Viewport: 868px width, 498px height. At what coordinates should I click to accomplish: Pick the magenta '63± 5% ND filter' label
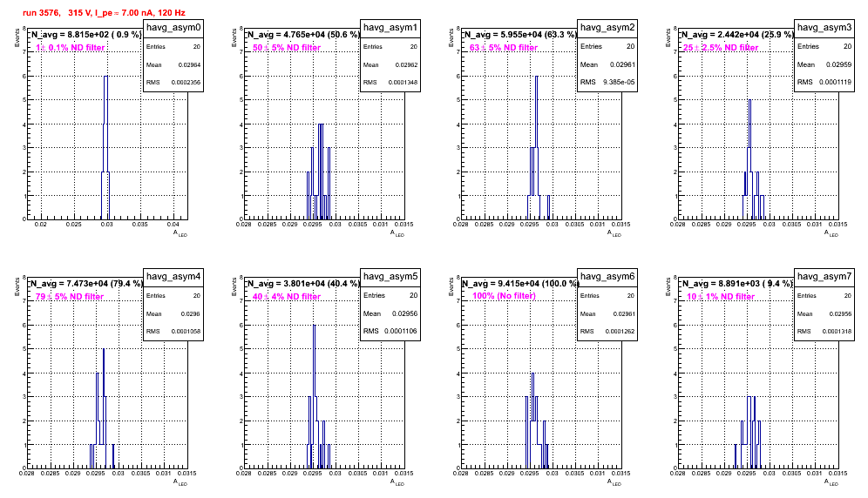coord(504,48)
